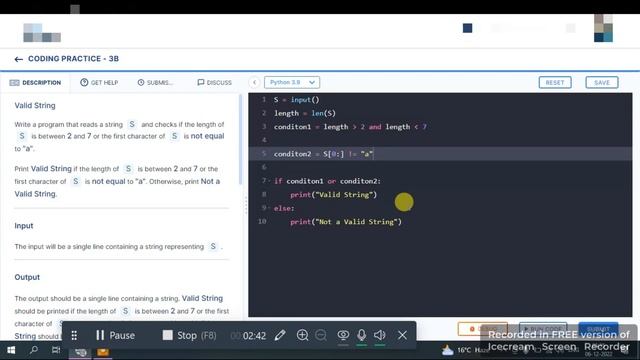Collapse the description panel with chevron
The height and width of the screenshot is (360, 640).
(x=254, y=82)
